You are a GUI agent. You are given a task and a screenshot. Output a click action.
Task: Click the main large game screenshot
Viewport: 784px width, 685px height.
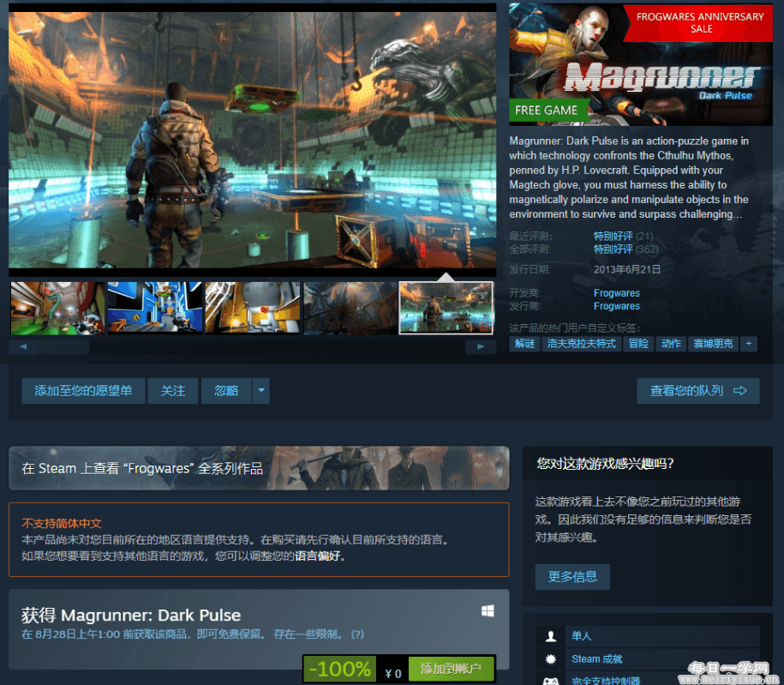coord(253,140)
